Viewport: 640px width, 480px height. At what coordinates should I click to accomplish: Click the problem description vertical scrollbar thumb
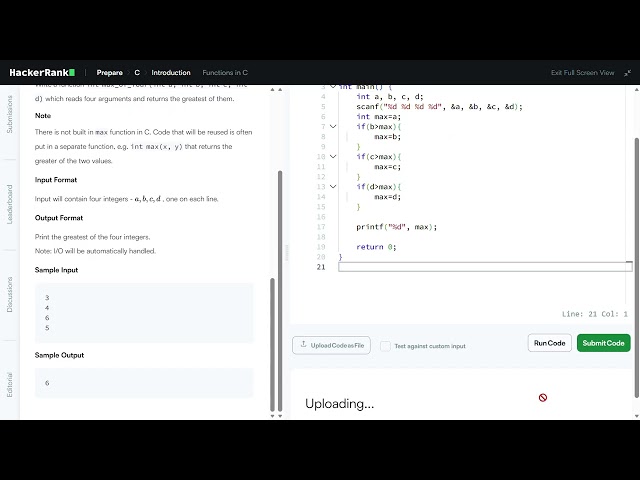(280, 291)
